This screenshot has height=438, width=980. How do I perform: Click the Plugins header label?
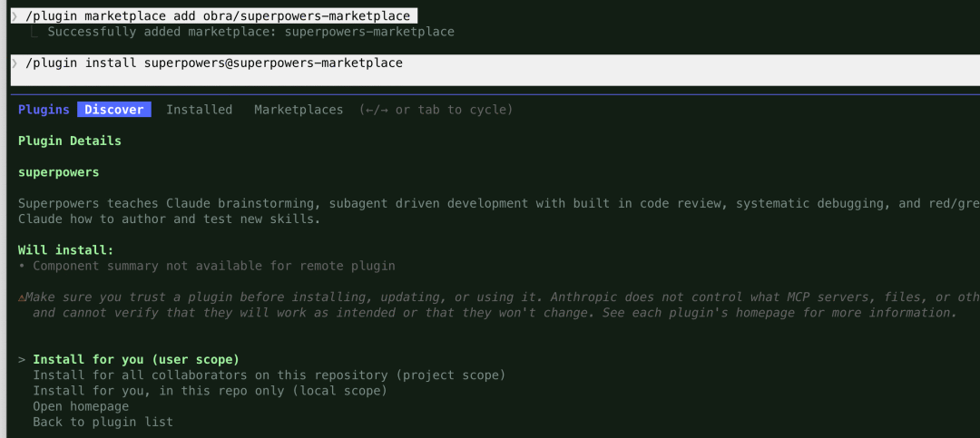pyautogui.click(x=44, y=110)
